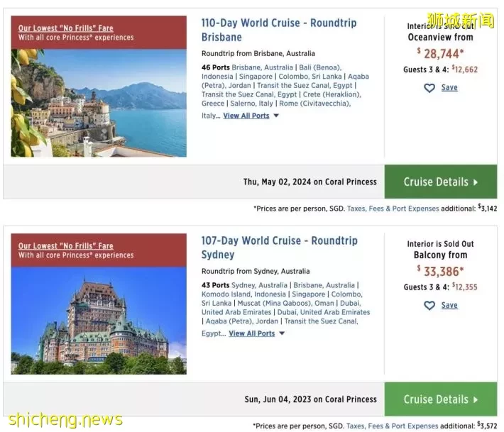This screenshot has height=432, width=504.
Task: Open 110-Day World Cruise Roundtrip Brisbane title
Action: (x=279, y=30)
